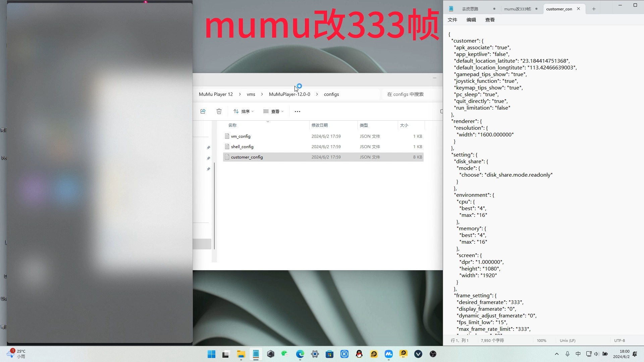The image size is (644, 362).
Task: Click the 100% zoom status in Notepad
Action: 541,341
